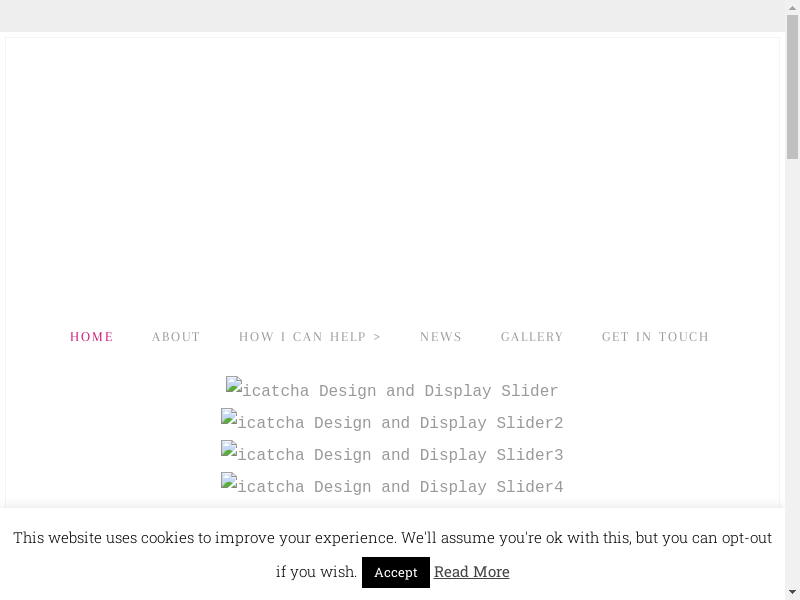Click the cookie notice message text
The height and width of the screenshot is (600, 800).
click(x=392, y=538)
